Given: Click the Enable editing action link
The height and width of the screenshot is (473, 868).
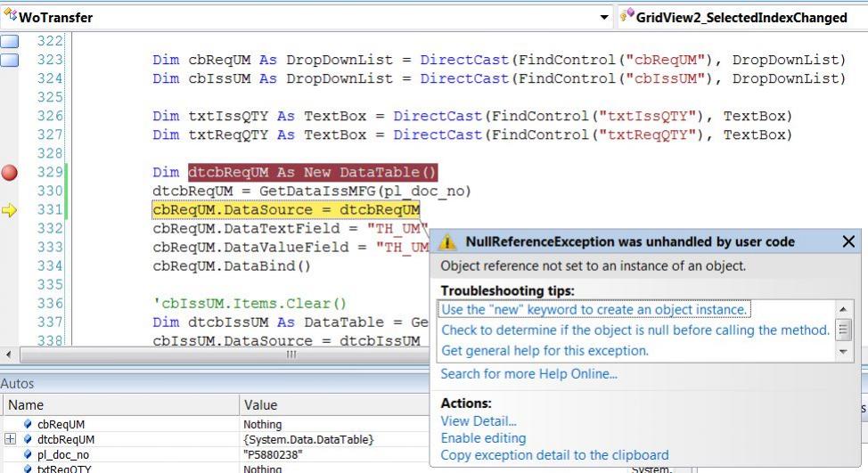Looking at the screenshot, I should click(483, 438).
